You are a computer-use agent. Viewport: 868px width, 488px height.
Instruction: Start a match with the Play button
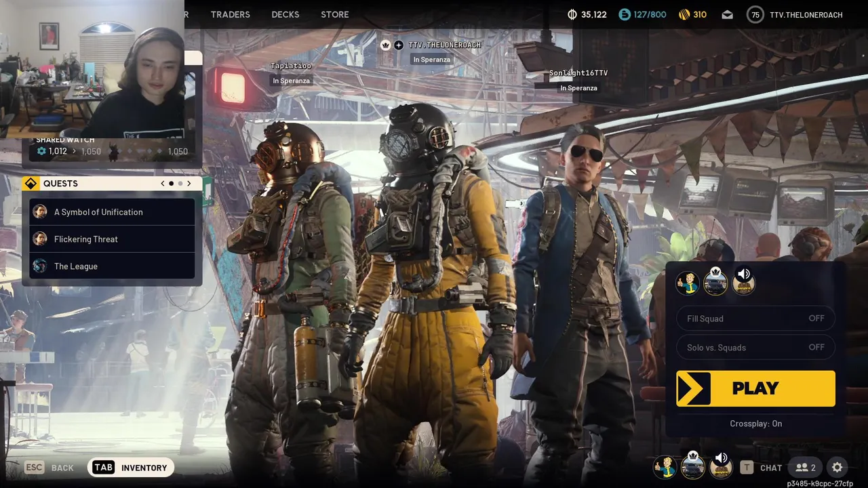coord(755,388)
